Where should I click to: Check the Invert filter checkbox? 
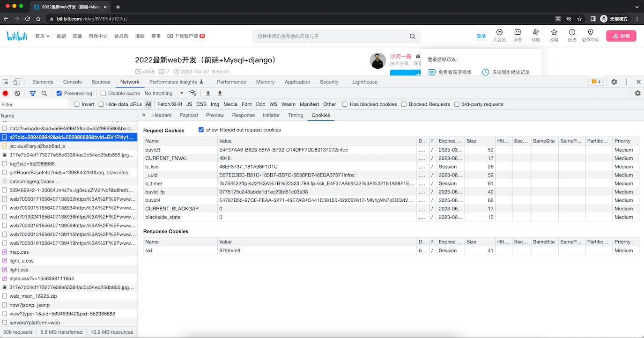click(x=77, y=104)
